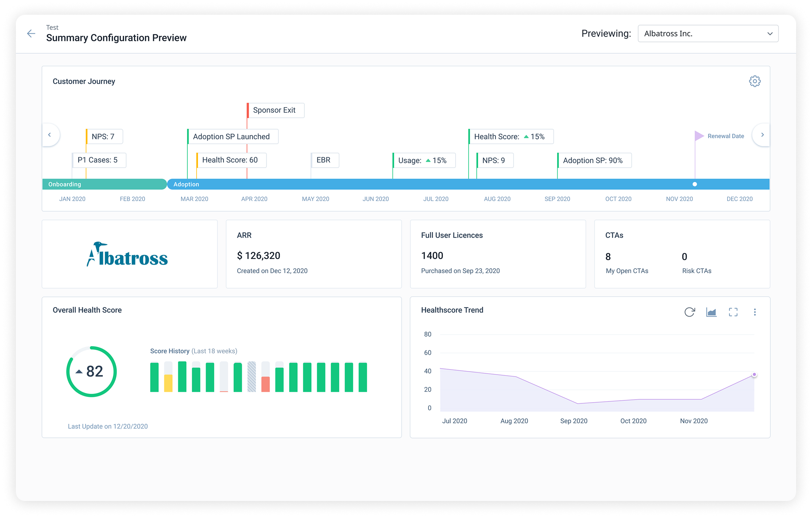The image size is (812, 518).
Task: Click the red bar in Score History
Action: coord(265,384)
